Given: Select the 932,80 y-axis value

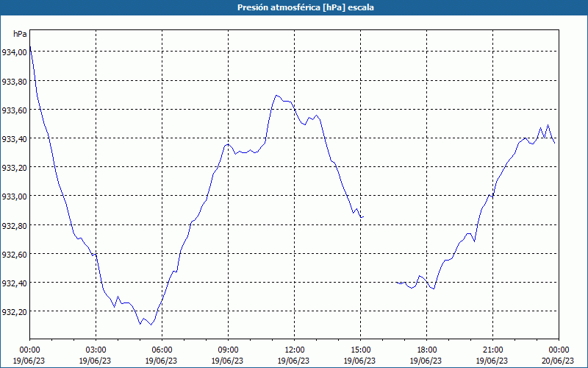Looking at the screenshot, I should tap(14, 225).
